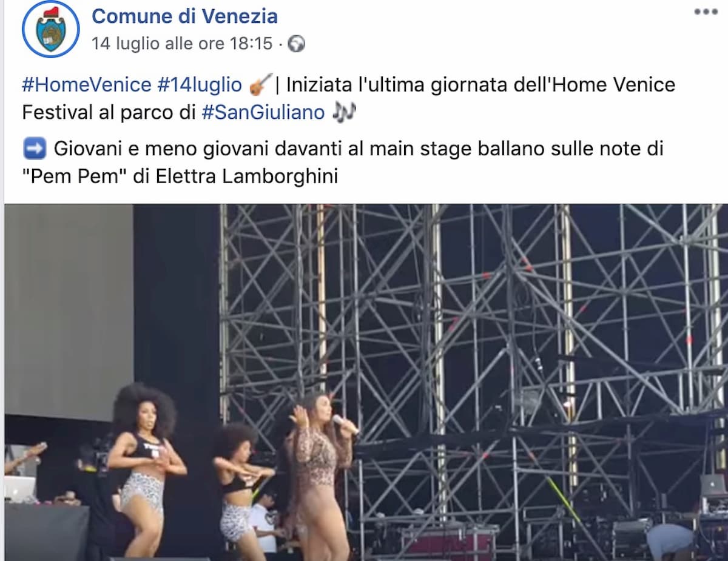Play the concert video thumbnail
The width and height of the screenshot is (728, 561).
[x=366, y=382]
